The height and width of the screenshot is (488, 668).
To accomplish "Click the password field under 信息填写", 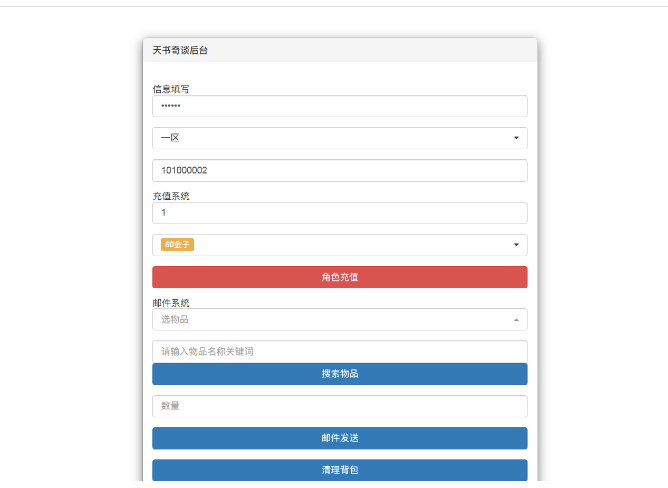I will pos(339,106).
